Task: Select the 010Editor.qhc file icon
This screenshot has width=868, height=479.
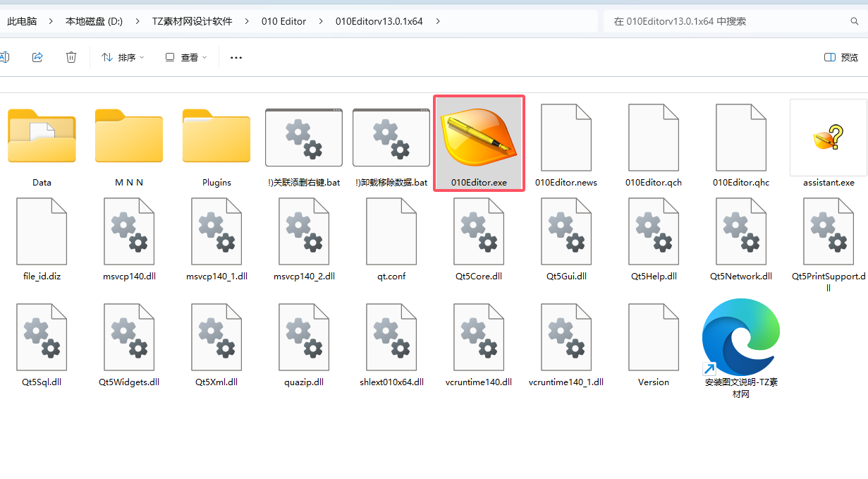Action: [x=741, y=137]
